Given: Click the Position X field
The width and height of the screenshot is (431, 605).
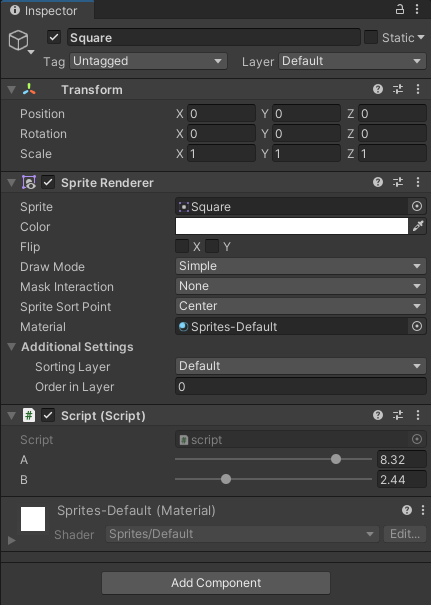Looking at the screenshot, I should [x=221, y=113].
